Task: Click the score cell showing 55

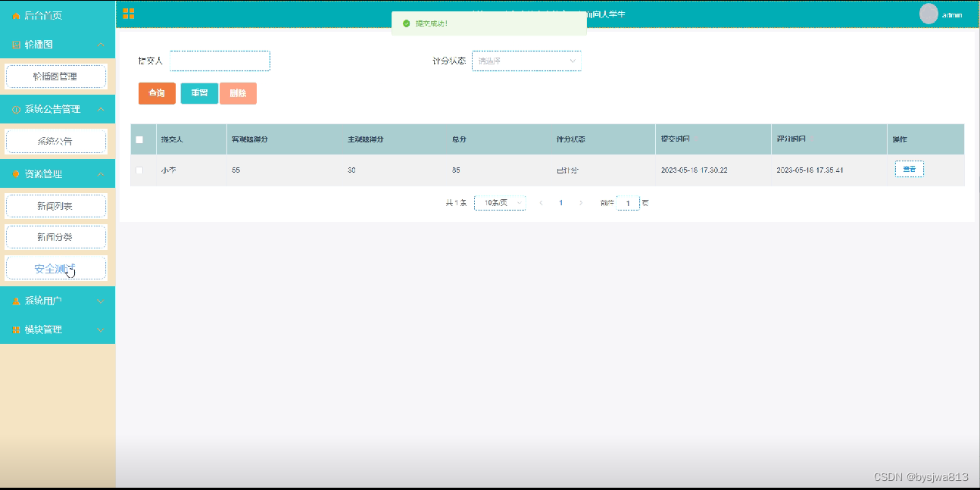Action: 236,170
